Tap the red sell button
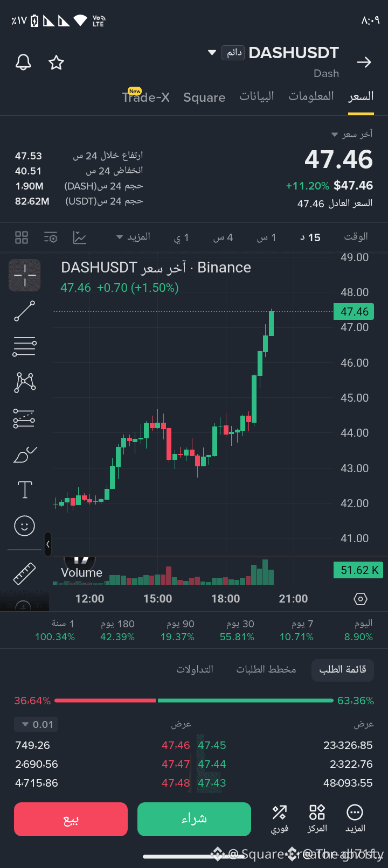 tap(71, 819)
